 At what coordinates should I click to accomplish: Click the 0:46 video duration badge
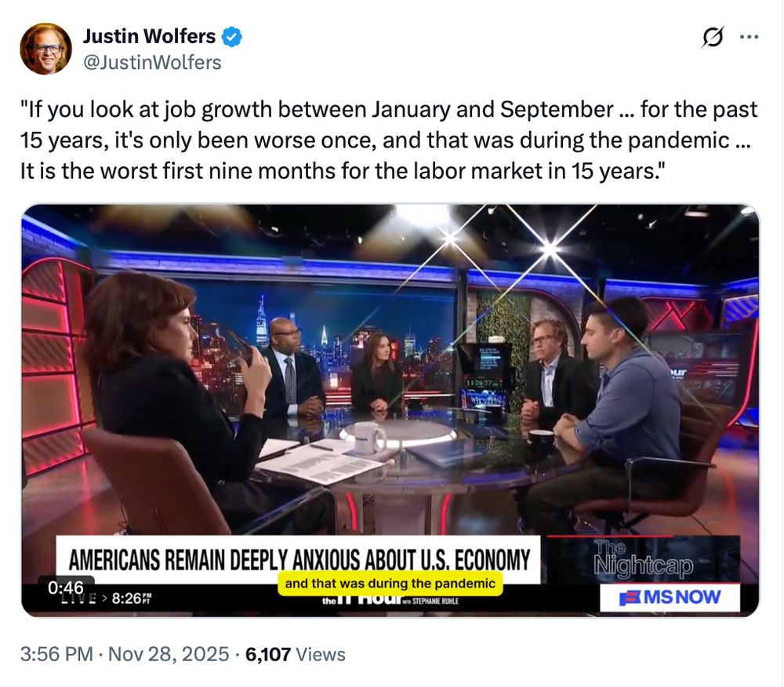[x=66, y=587]
